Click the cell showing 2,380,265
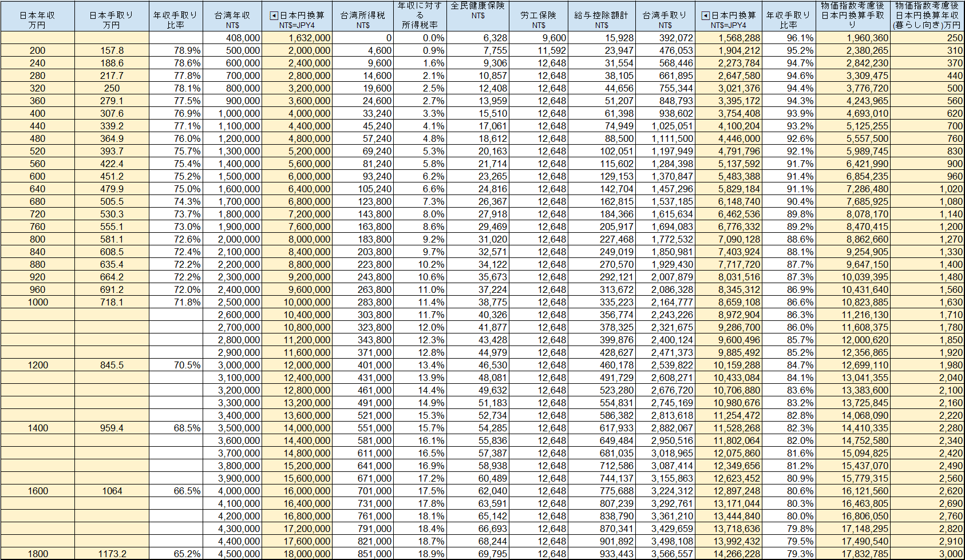The width and height of the screenshot is (965, 560). click(853, 50)
